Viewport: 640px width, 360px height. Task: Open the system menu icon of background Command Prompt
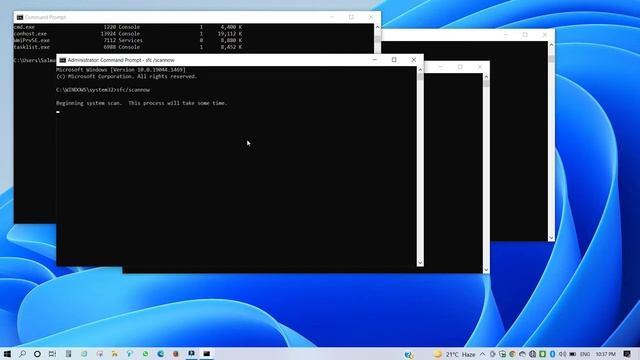[20, 17]
